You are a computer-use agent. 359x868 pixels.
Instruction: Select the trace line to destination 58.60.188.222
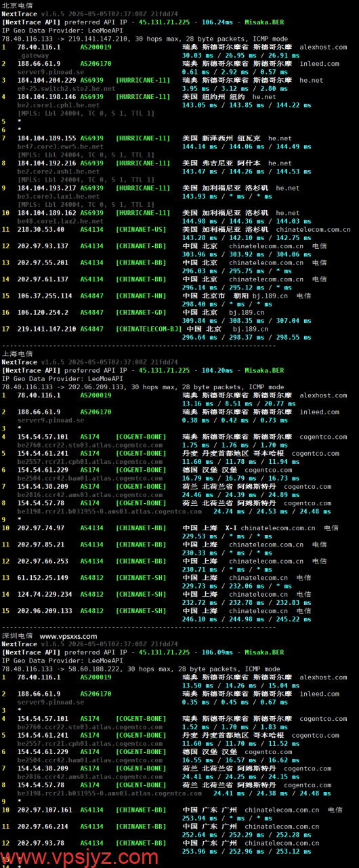(x=142, y=669)
